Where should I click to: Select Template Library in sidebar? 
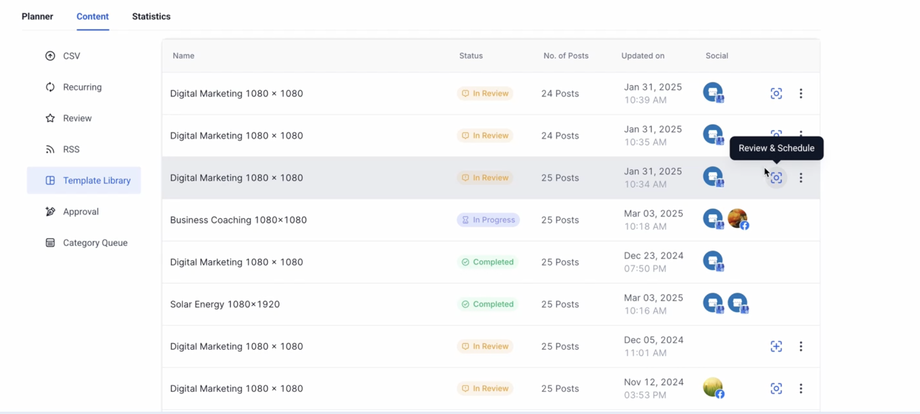tap(96, 181)
